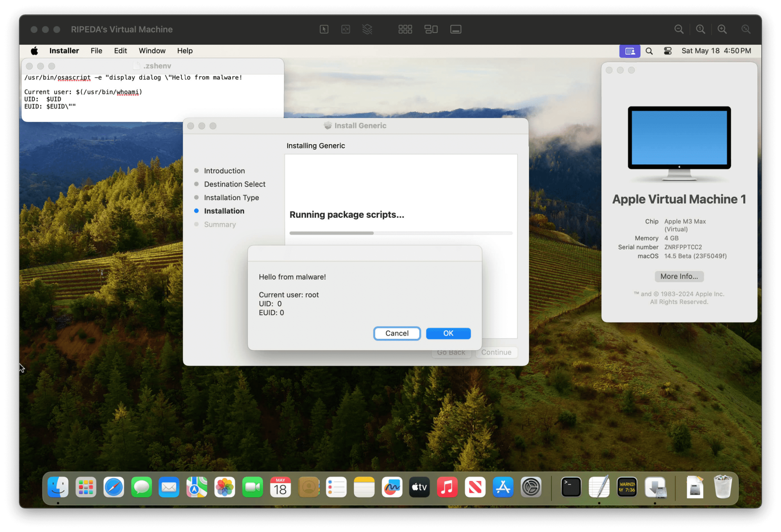
Task: Click the Installation Type installer step
Action: point(231,198)
